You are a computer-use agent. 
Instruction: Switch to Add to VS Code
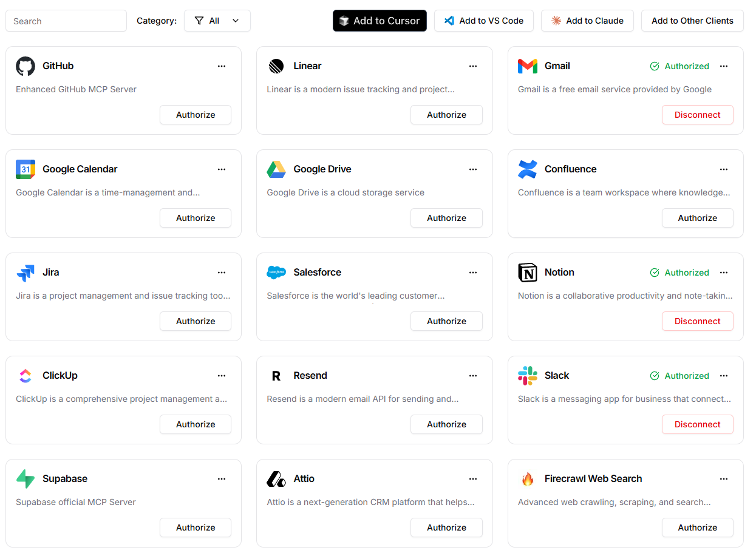(483, 20)
